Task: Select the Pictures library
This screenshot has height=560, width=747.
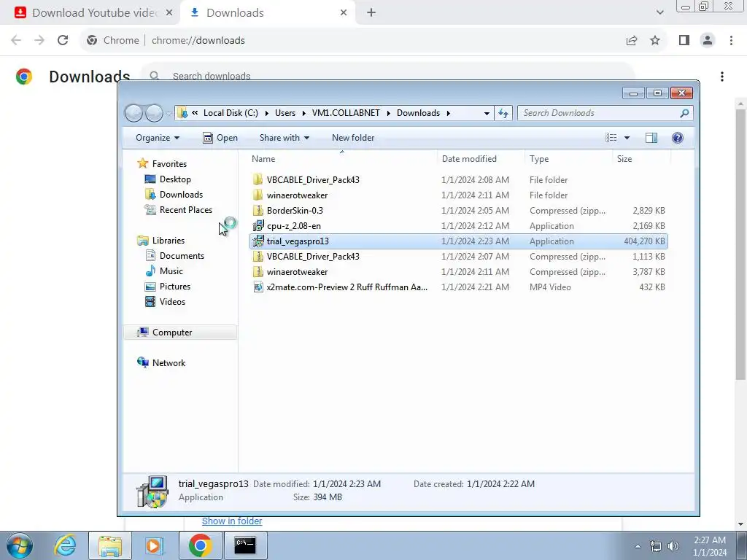Action: (x=175, y=286)
